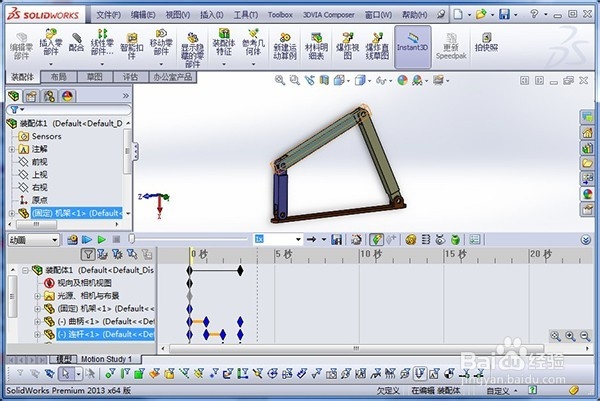The width and height of the screenshot is (600, 401).
Task: Switch to the 草图 tab
Action: click(95, 77)
